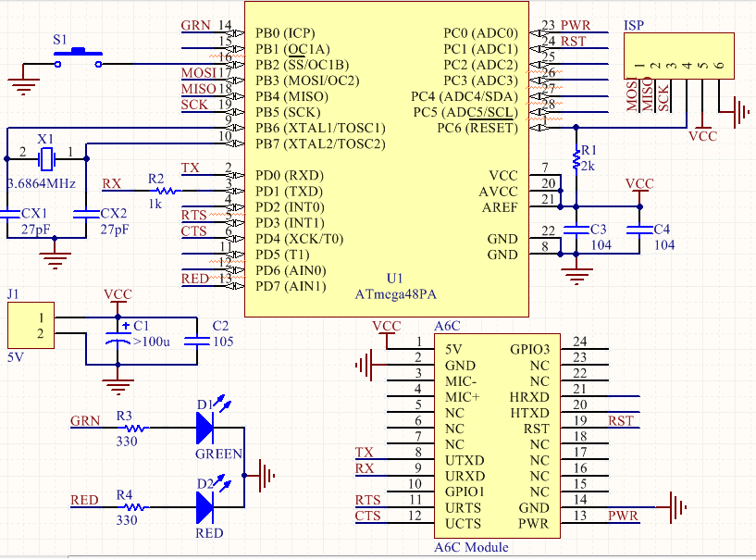The height and width of the screenshot is (560, 756).
Task: Select the X1 crystal symbol
Action: (46, 158)
